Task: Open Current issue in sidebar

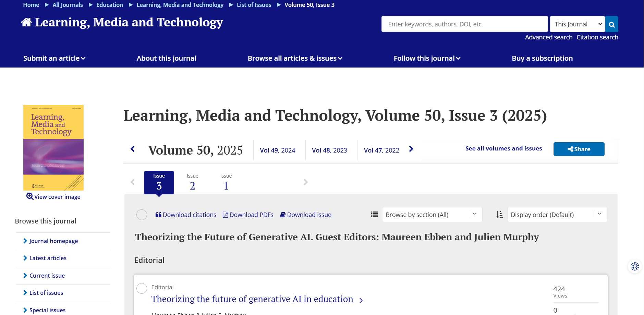Action: (47, 276)
